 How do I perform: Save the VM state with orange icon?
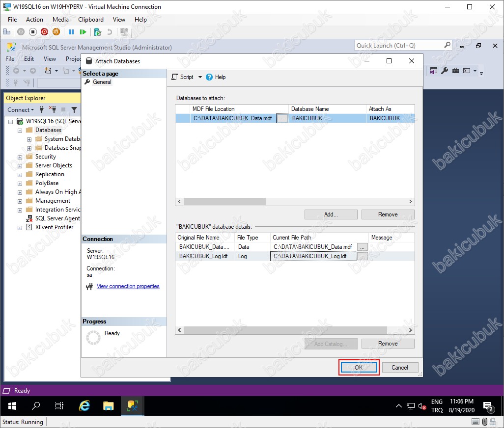[56, 32]
